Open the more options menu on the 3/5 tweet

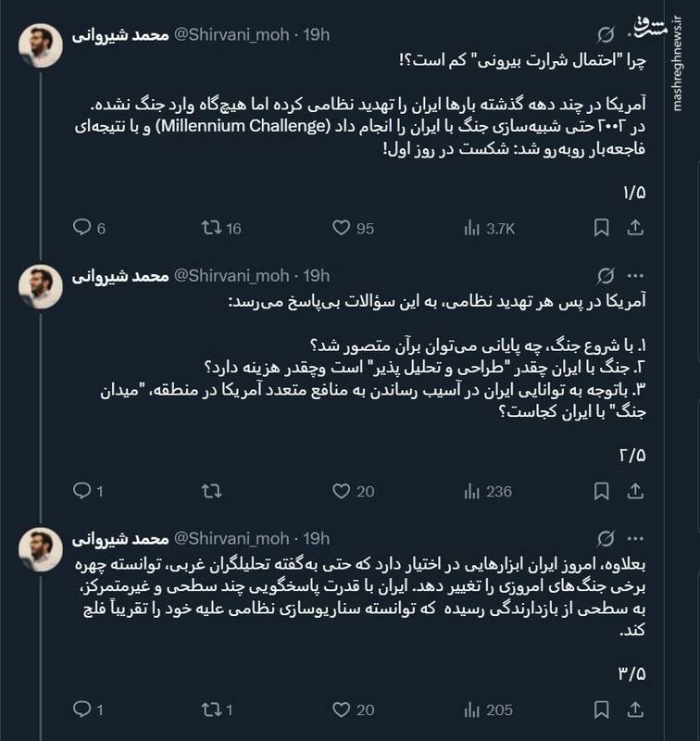[x=636, y=538]
